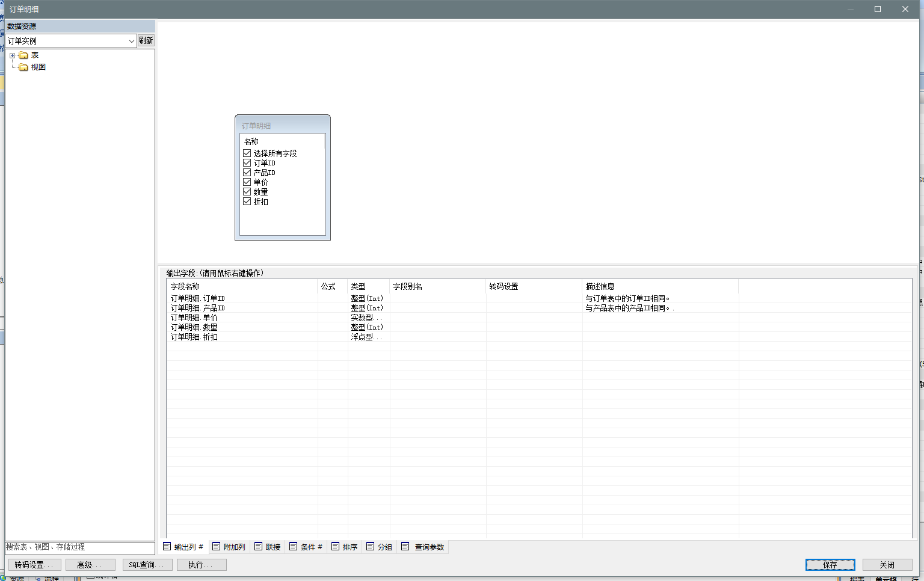Toggle the 单价 field checkbox

click(247, 182)
